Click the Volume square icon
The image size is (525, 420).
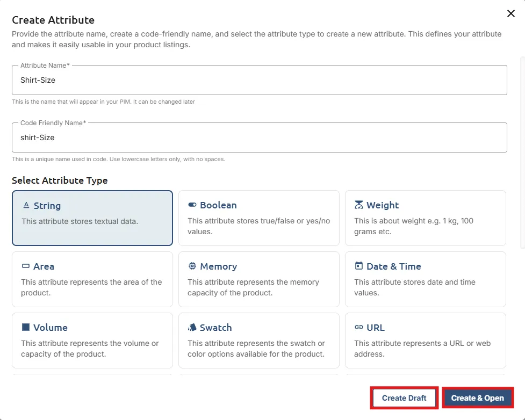click(25, 327)
